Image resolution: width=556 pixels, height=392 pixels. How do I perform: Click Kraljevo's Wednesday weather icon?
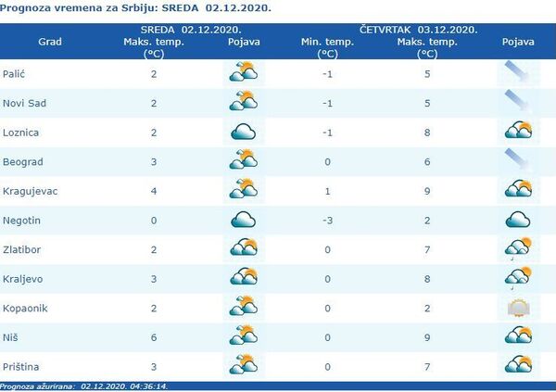tap(243, 278)
